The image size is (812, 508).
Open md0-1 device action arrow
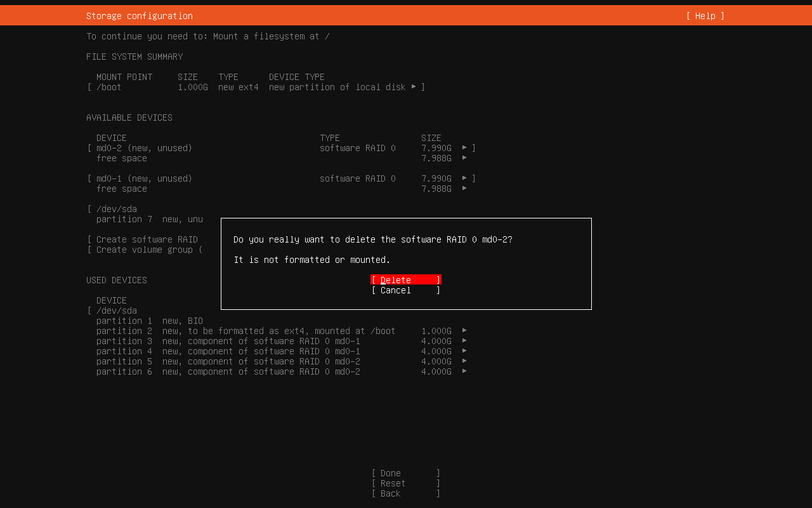pos(464,178)
